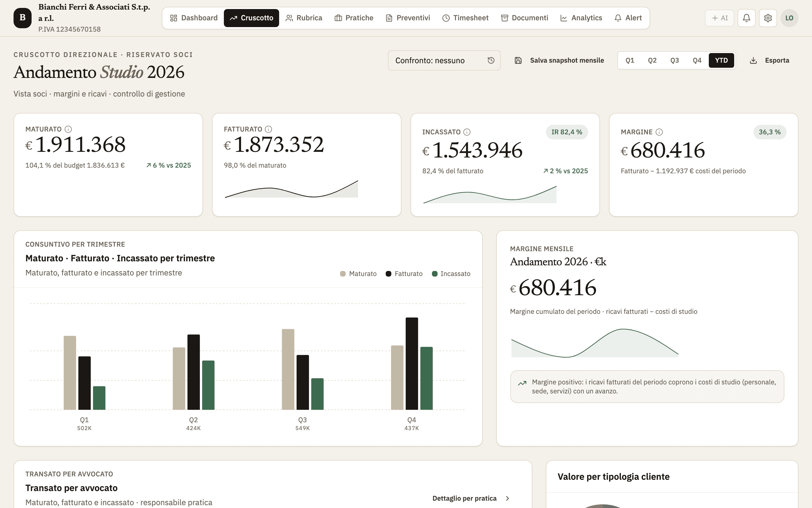Click the B company logo
Screen dimensions: 812x508
tap(23, 18)
